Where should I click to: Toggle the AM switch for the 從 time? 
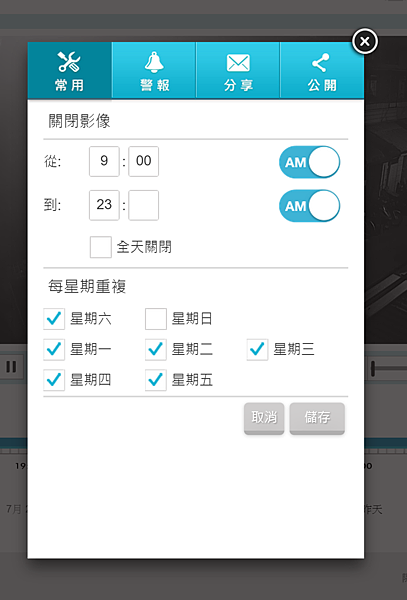(x=309, y=162)
